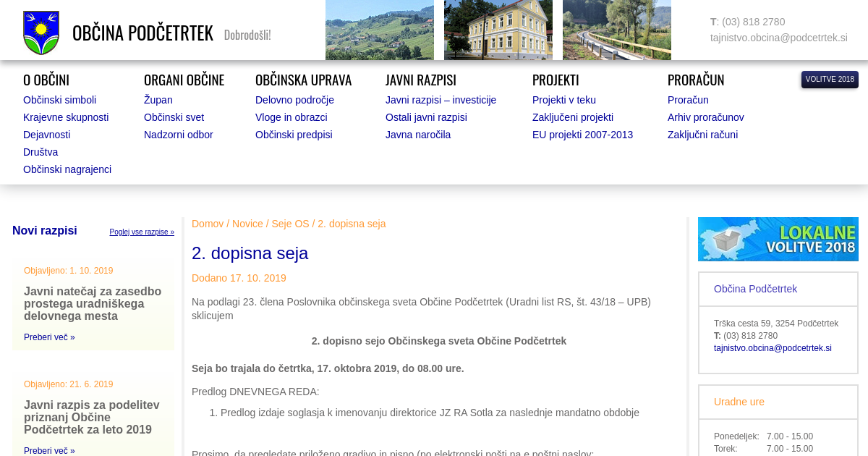
Task: Click Občina Podčetrtek site title
Action: pos(142,33)
